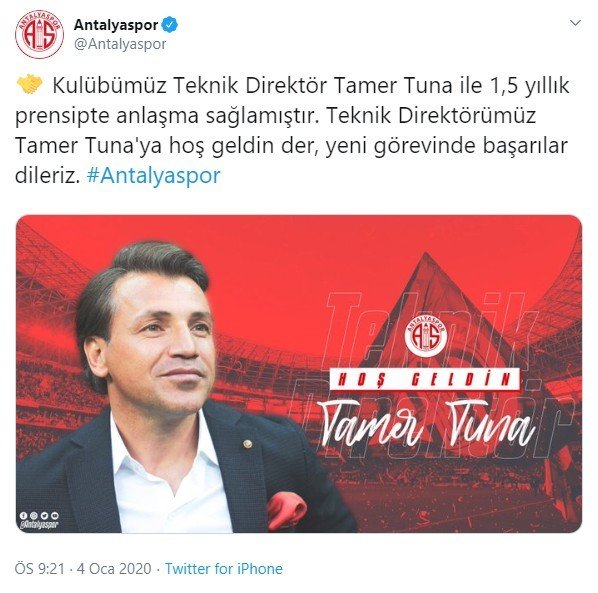Click the YouTube icon in the image
The height and width of the screenshot is (593, 598).
coord(55,516)
